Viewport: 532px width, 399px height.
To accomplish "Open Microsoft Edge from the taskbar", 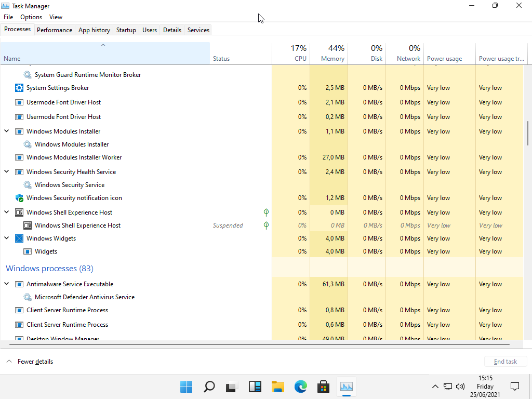I will (301, 387).
